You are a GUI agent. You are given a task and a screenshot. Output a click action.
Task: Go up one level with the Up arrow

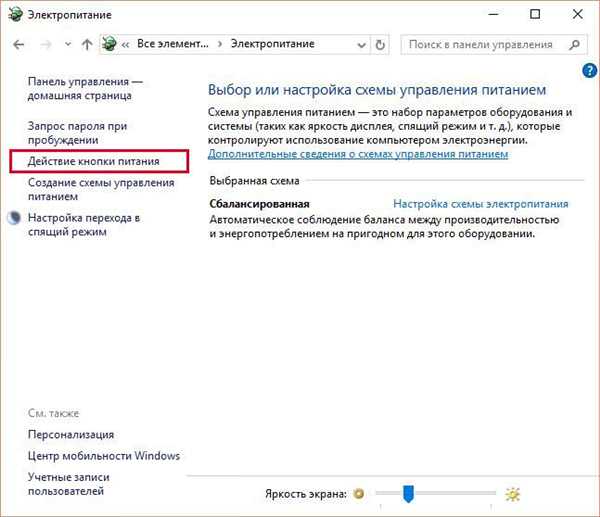coord(87,45)
